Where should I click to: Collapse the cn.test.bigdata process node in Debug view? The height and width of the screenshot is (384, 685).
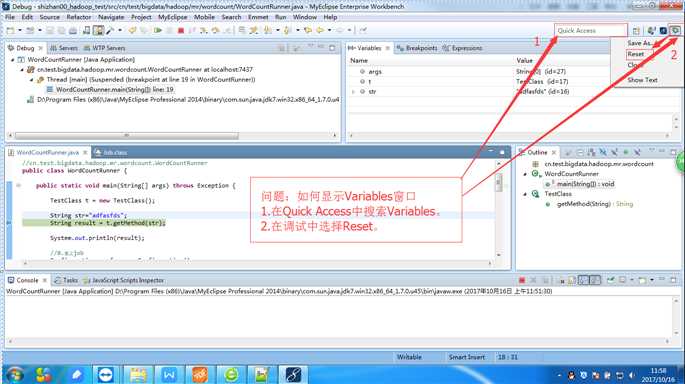coord(22,70)
